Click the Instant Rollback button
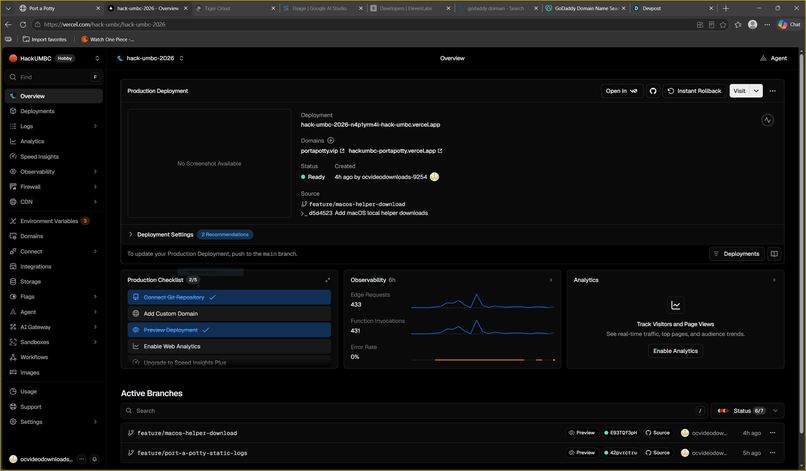Viewport: 806px width, 471px height. tap(694, 91)
